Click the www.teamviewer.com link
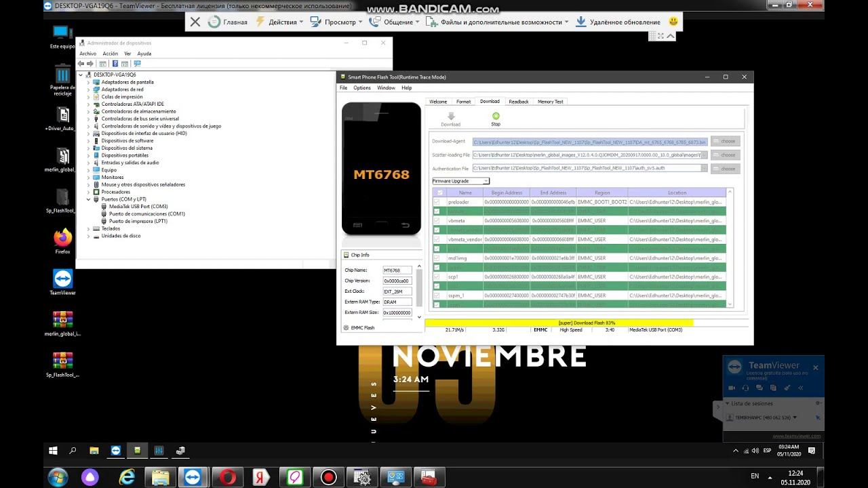The height and width of the screenshot is (488, 868). [797, 436]
